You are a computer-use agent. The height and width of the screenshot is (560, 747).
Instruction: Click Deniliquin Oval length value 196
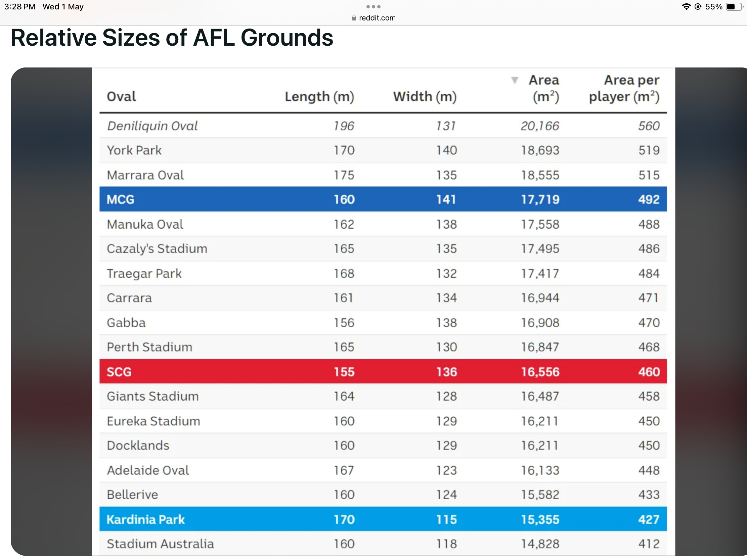point(344,126)
